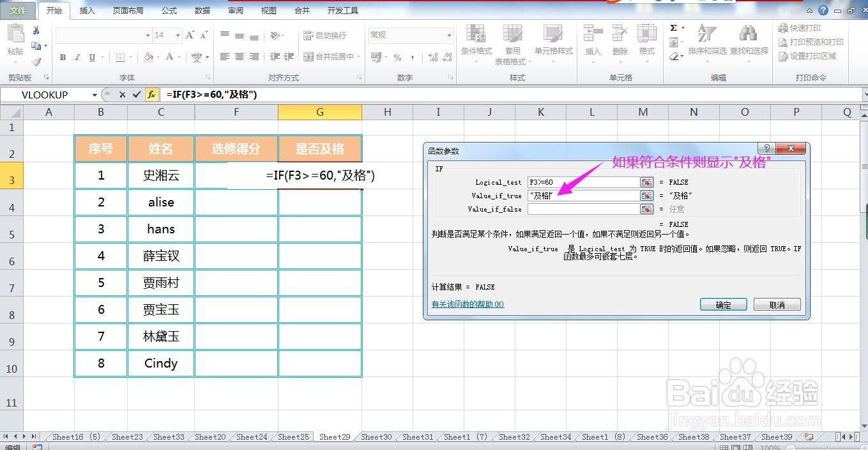Toggle Underline formatting
This screenshot has width=868, height=450.
(92, 58)
